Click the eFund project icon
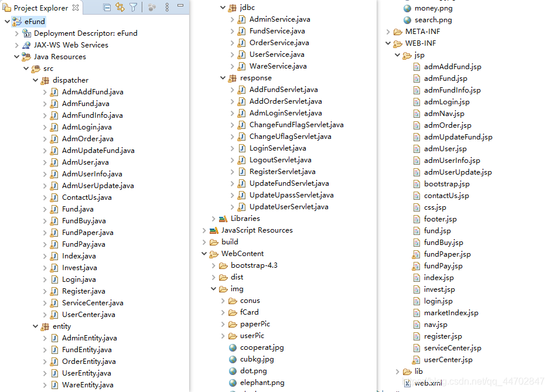This screenshot has height=392, width=550. 17,22
